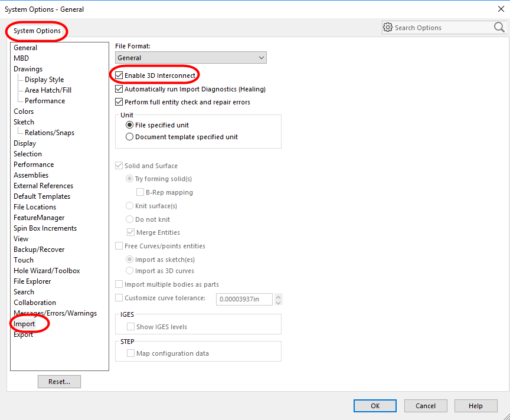Screen dimensions: 510x420
Task: Select Sketch in the options list
Action: [24, 122]
